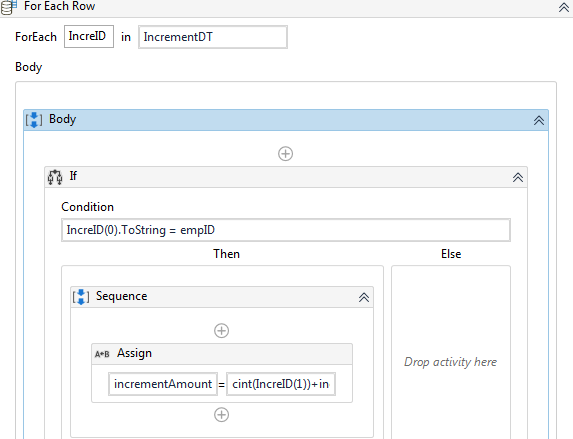Collapse the If activity
This screenshot has height=439, width=573.
(517, 177)
